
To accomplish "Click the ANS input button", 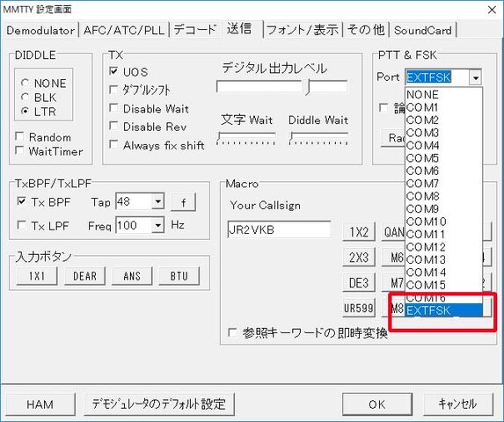I will (132, 276).
